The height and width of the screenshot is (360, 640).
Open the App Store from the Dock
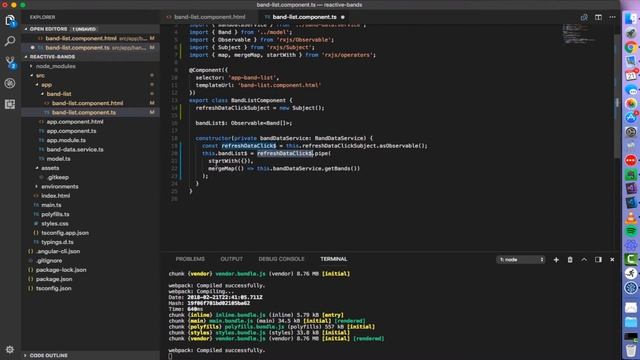tap(631, 118)
